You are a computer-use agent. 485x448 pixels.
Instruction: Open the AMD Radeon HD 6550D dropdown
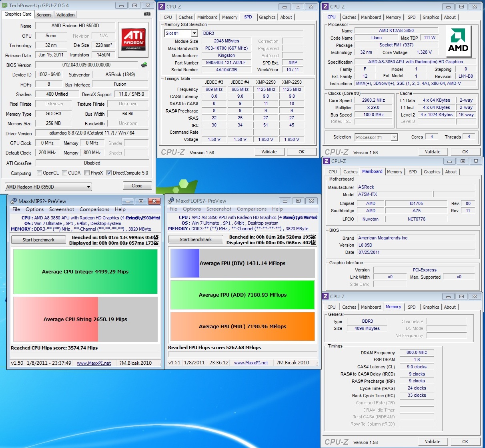48,187
